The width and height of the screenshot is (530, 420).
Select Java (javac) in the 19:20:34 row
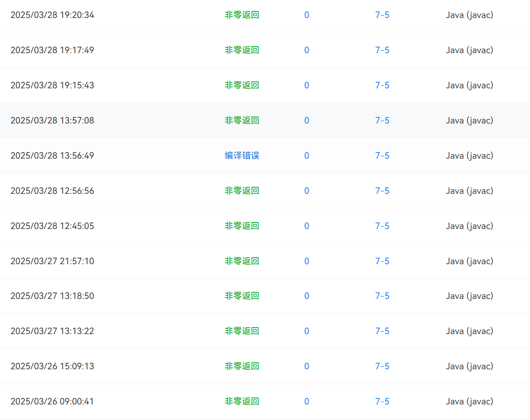point(469,15)
